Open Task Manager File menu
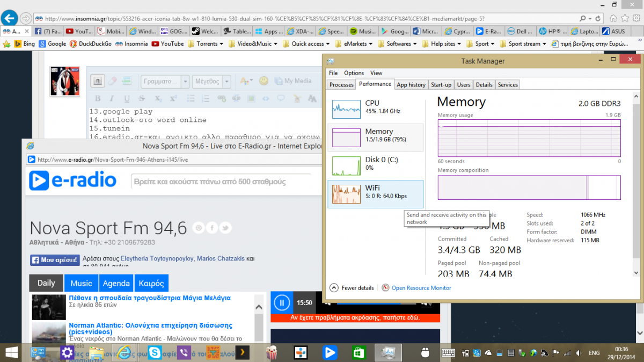This screenshot has width=644, height=362. pos(333,73)
